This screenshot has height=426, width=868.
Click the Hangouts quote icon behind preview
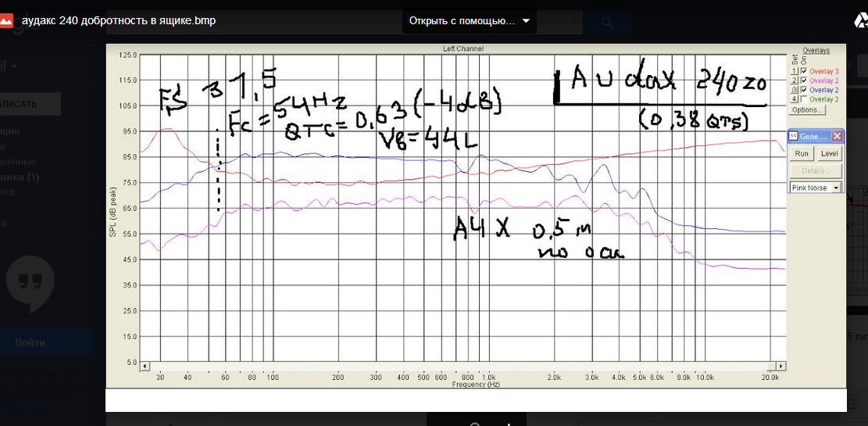tap(30, 284)
